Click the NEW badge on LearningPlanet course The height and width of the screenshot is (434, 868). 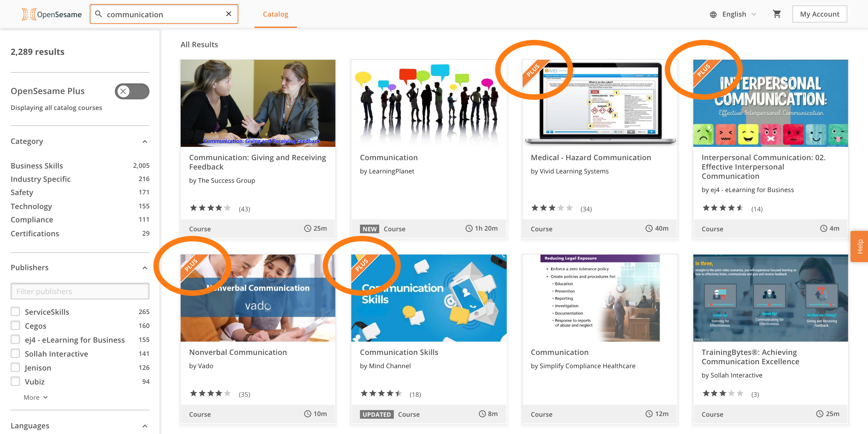point(369,229)
